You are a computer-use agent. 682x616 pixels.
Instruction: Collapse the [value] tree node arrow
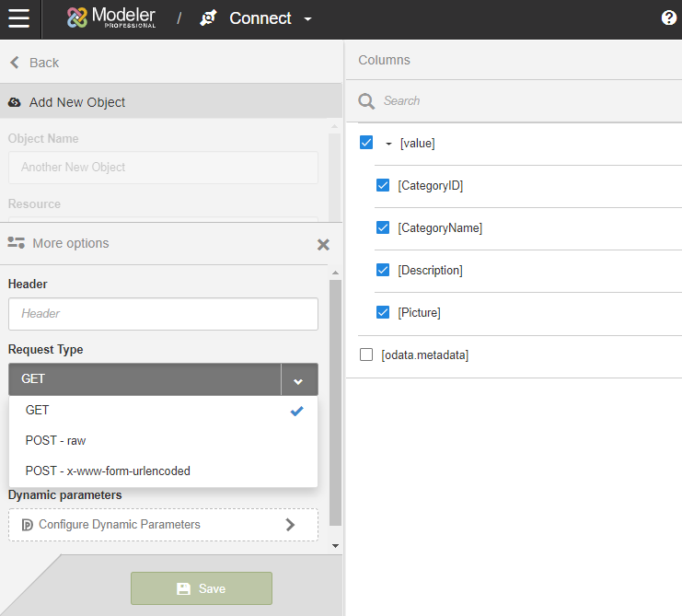(388, 144)
